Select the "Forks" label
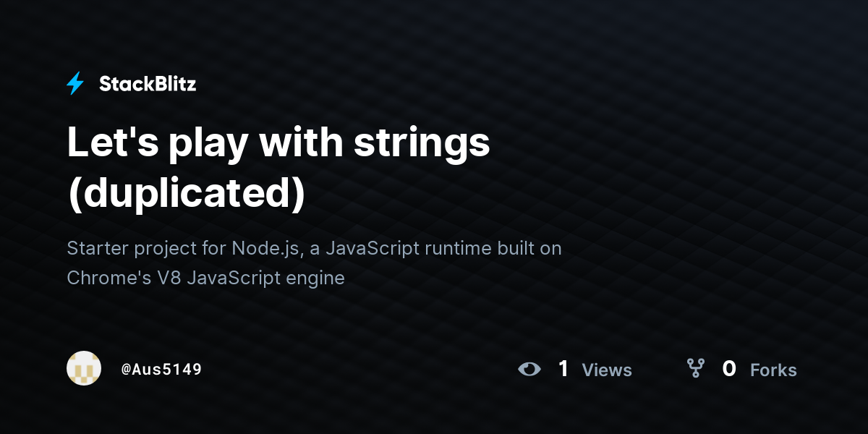Viewport: 868px width, 434px height. tap(773, 370)
